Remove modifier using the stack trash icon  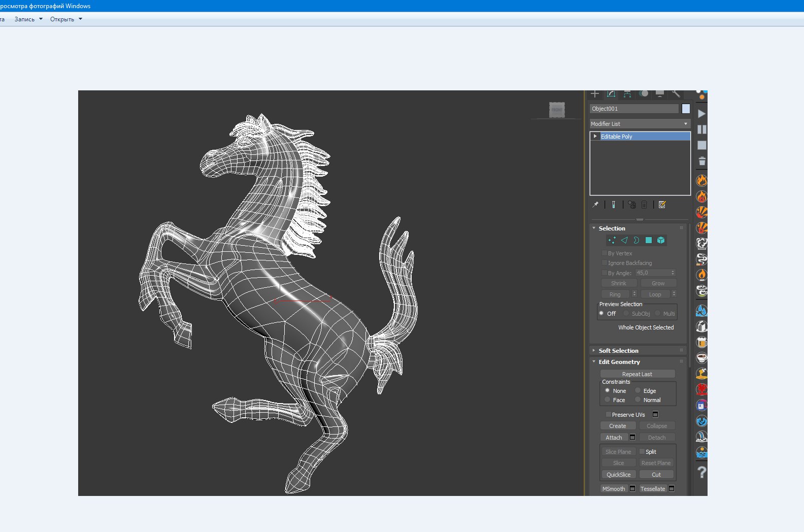[x=644, y=205]
